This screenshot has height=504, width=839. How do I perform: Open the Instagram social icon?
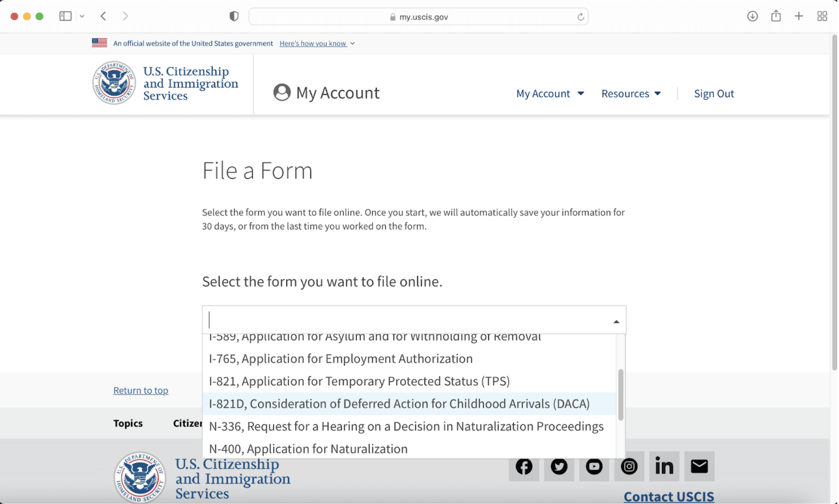coord(629,466)
